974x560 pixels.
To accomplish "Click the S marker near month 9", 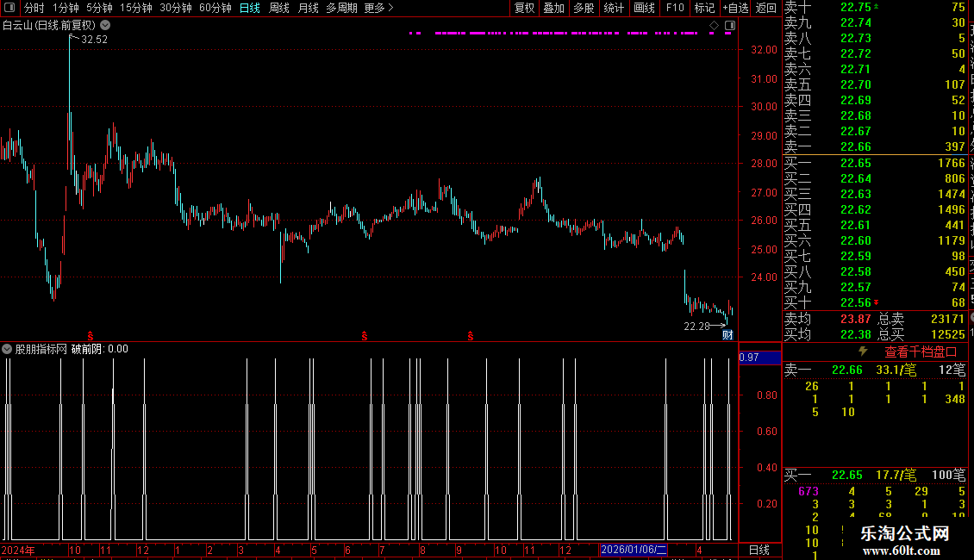I will pyautogui.click(x=471, y=336).
